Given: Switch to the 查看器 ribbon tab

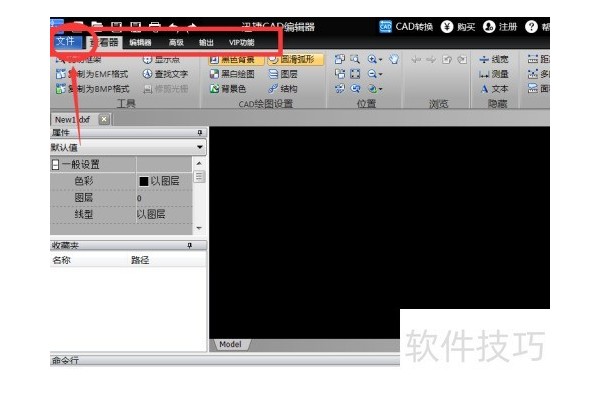Looking at the screenshot, I should 104,42.
